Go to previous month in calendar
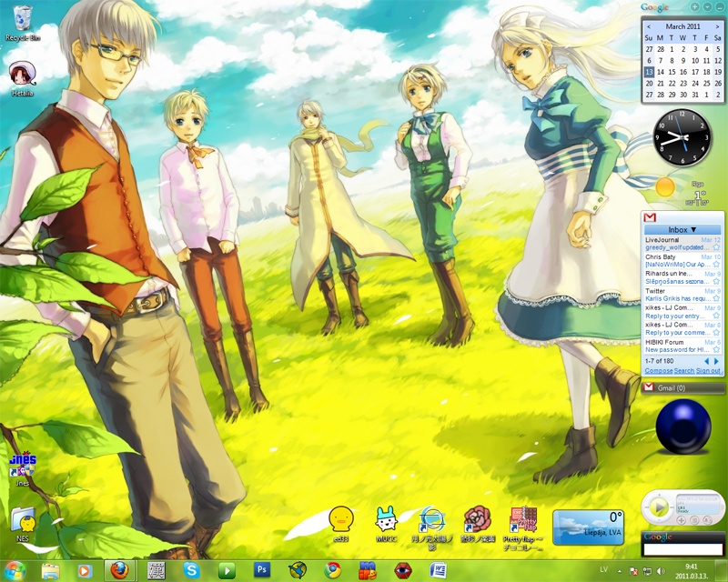Viewport: 728px width, 582px height. point(649,27)
